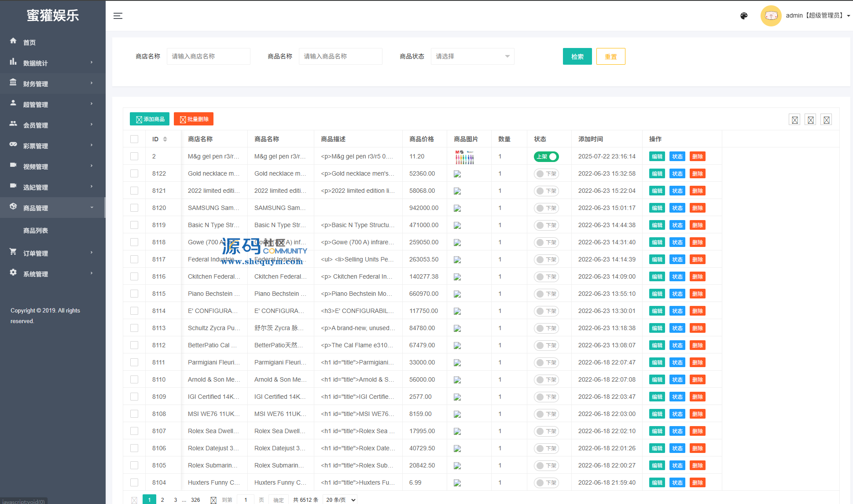Screen dimensions: 853x504
Task: Click the M&g gel pen product thumbnail
Action: (x=464, y=157)
